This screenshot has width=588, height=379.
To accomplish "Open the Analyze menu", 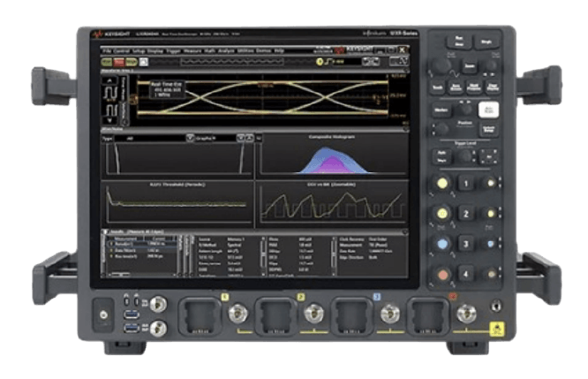I will coord(226,50).
